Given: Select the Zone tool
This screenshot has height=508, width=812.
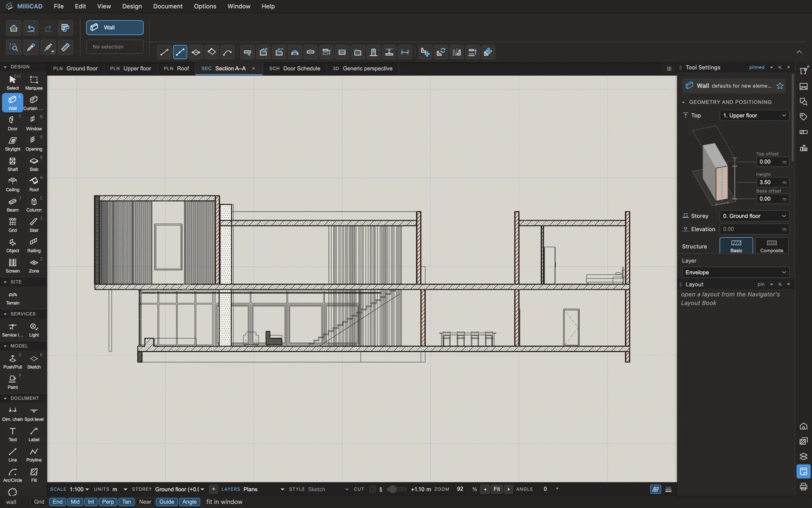Looking at the screenshot, I should point(34,265).
